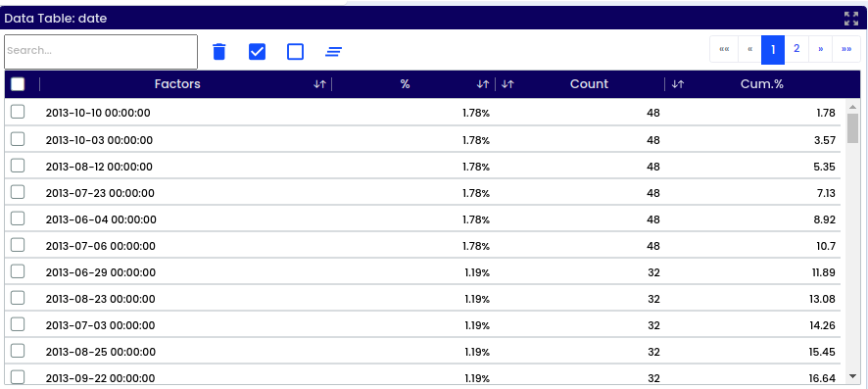Screen dimensions: 868x389
Task: Select the 2013-10-03 00:00:00 cell
Action: coord(99,140)
